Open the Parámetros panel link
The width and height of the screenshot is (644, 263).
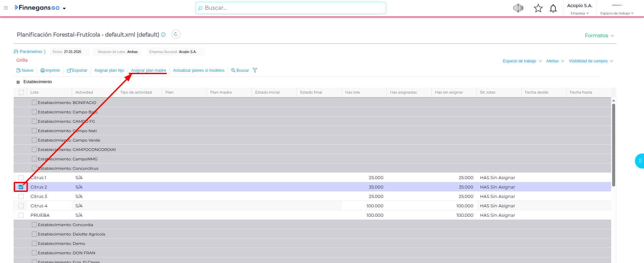30,52
